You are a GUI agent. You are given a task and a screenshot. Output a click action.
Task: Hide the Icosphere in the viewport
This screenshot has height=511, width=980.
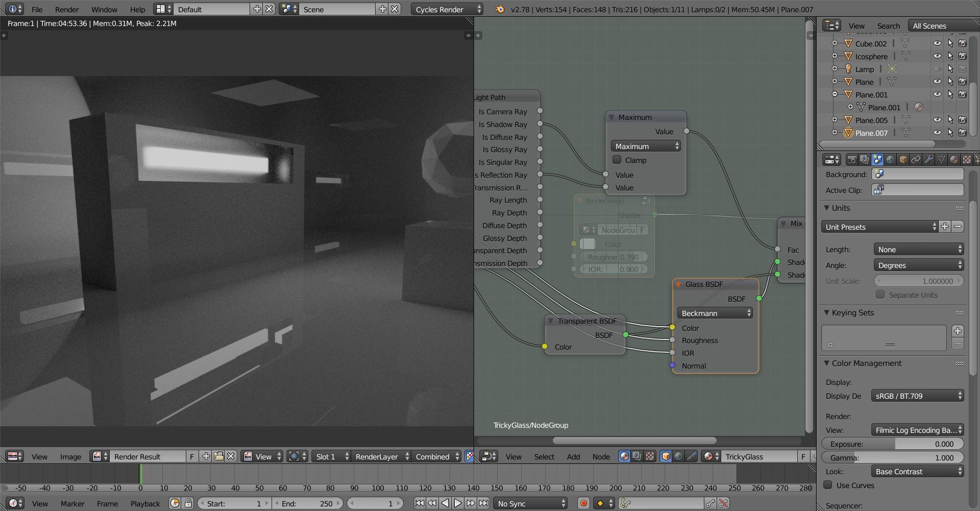(x=938, y=56)
